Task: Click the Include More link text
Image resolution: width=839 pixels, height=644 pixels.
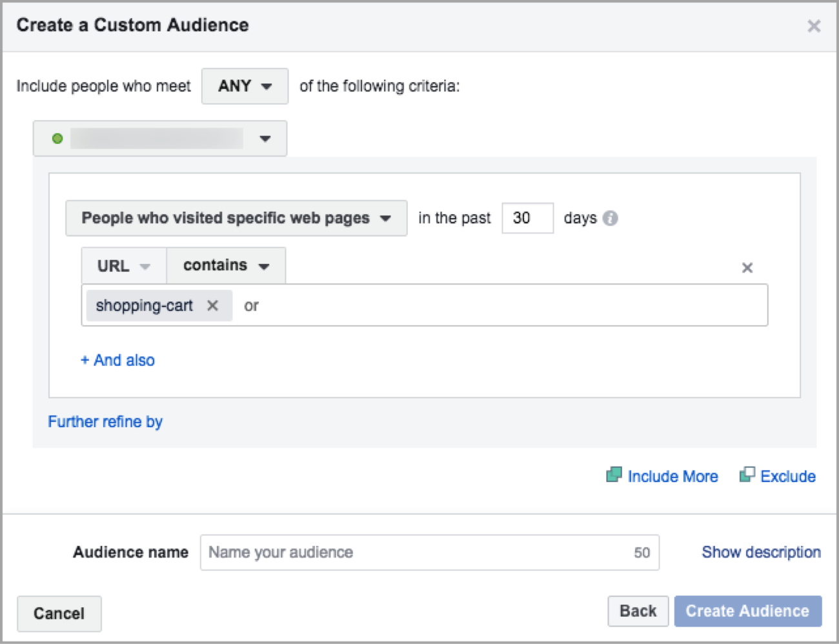Action: [x=672, y=476]
